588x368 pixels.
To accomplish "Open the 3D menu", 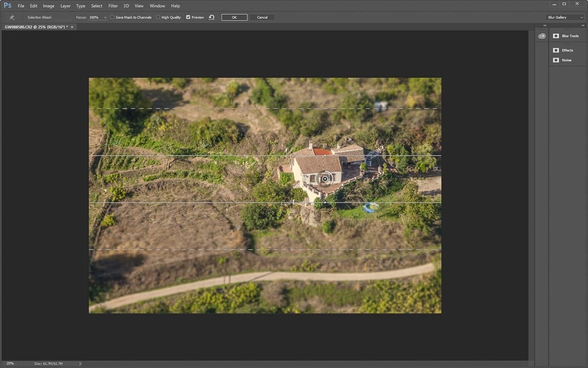I will (x=126, y=6).
